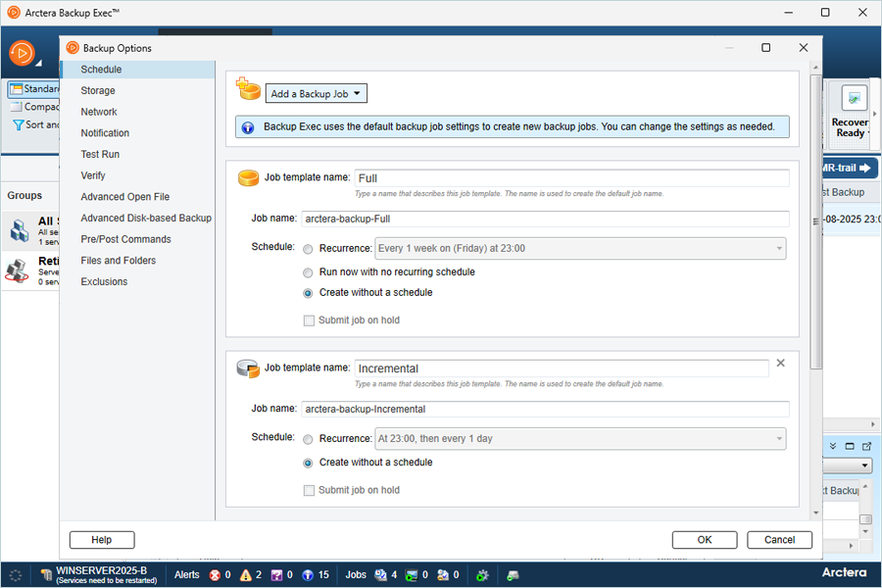Viewport: 882px width, 588px height.
Task: Click the Retired Servers group icon
Action: (17, 270)
